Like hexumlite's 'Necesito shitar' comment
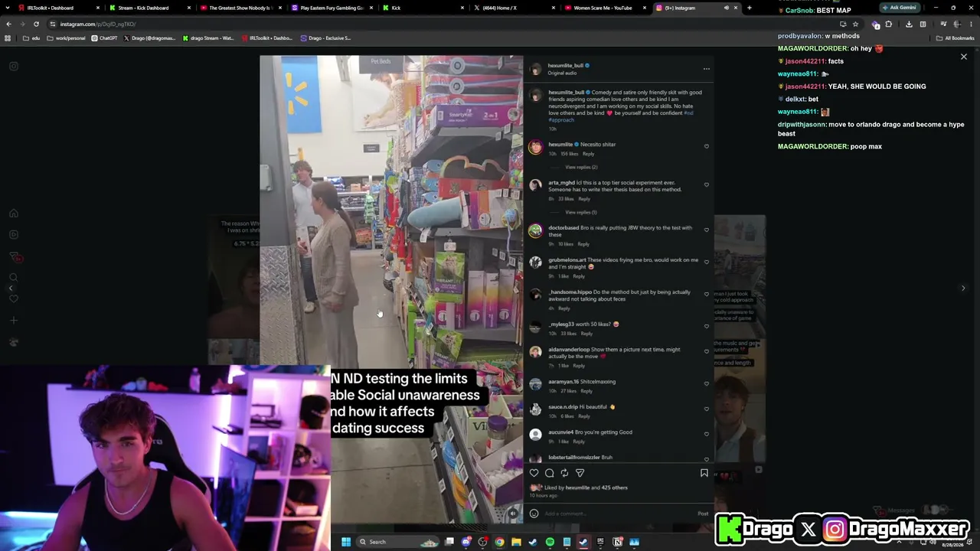The image size is (980, 551). (706, 146)
